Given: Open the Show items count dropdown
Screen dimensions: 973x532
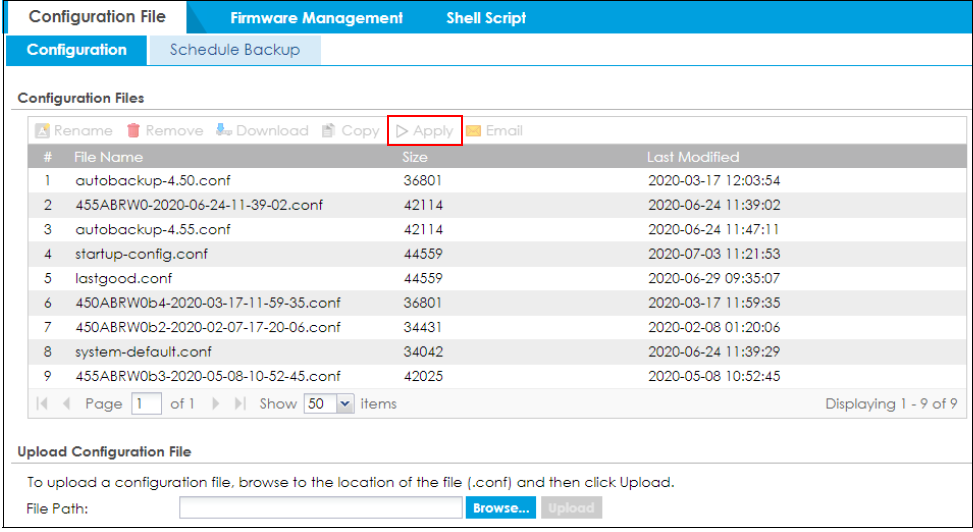Looking at the screenshot, I should [x=346, y=404].
